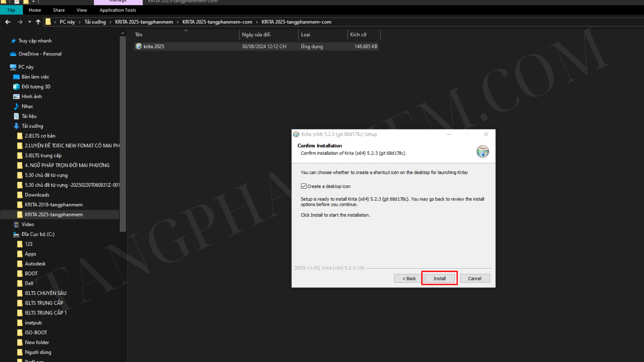Select the KRITA 2018-tangphanmem folder in the tree
644x362 pixels.
point(54,205)
